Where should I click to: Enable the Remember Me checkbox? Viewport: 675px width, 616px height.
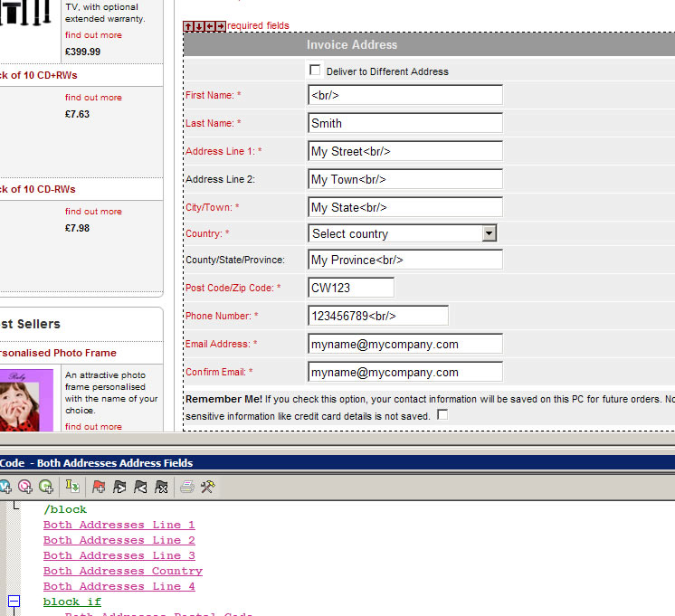point(442,415)
